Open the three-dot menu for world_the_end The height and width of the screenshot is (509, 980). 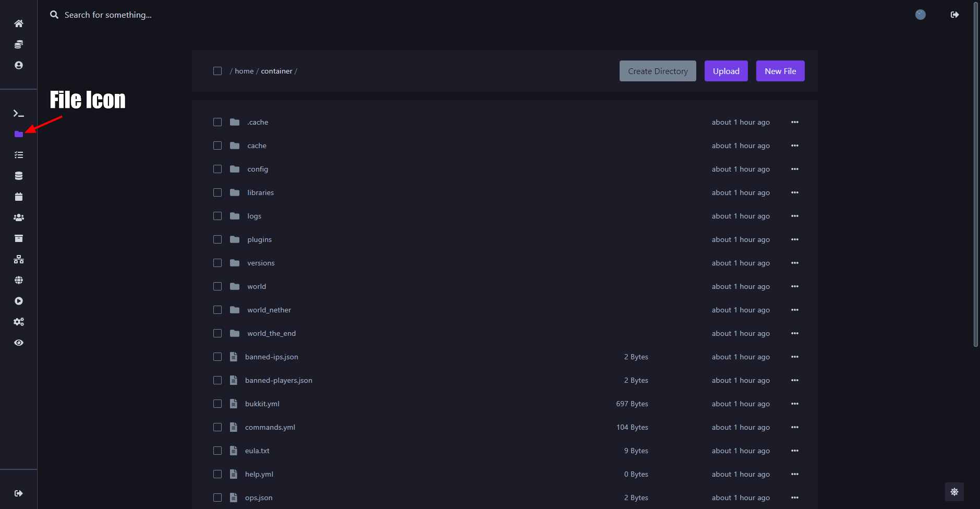pos(795,333)
